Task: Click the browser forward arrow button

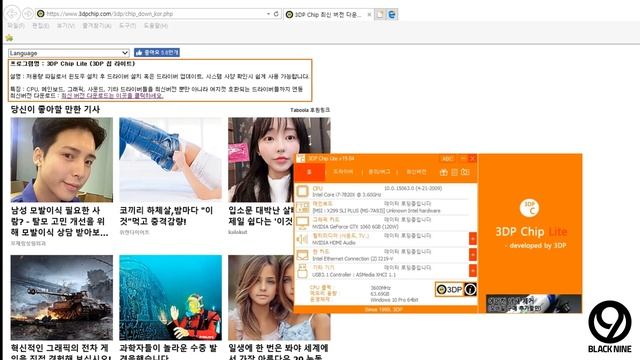Action: click(28, 13)
